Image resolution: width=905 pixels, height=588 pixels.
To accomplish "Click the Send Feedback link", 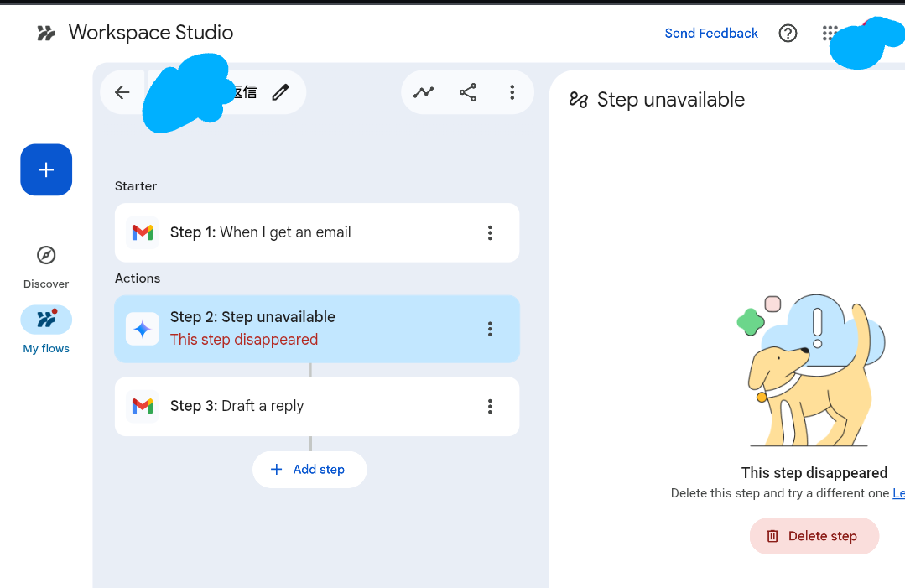I will (711, 34).
